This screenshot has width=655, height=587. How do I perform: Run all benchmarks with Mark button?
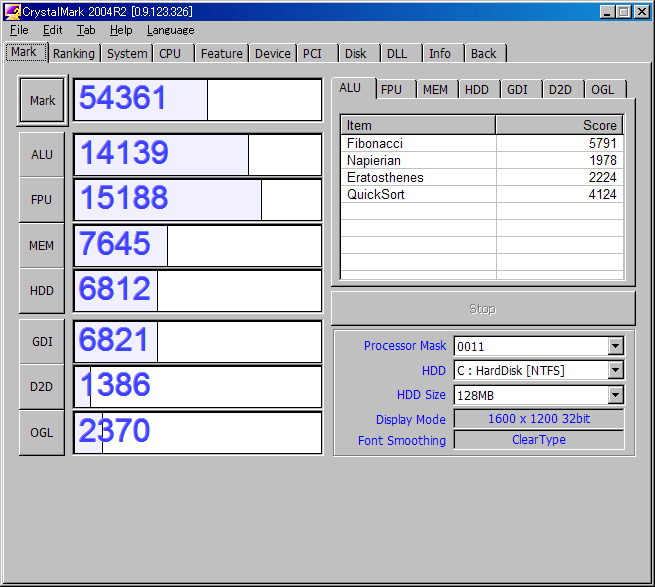(x=42, y=101)
